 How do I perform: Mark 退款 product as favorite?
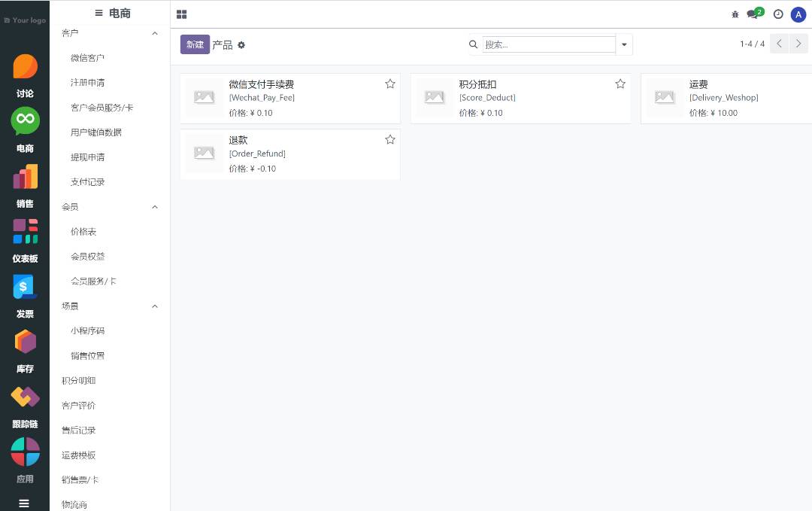coord(390,140)
